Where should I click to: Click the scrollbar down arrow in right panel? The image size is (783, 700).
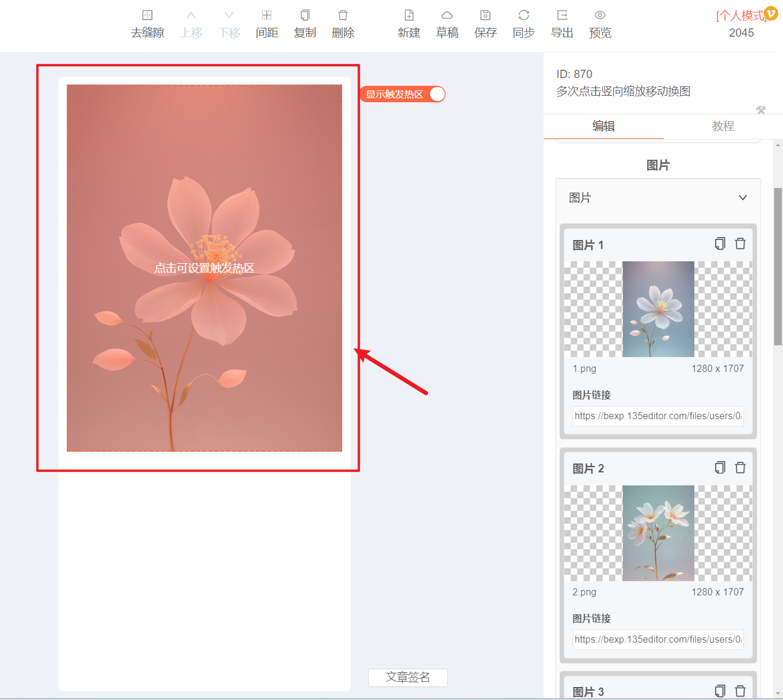(x=778, y=693)
